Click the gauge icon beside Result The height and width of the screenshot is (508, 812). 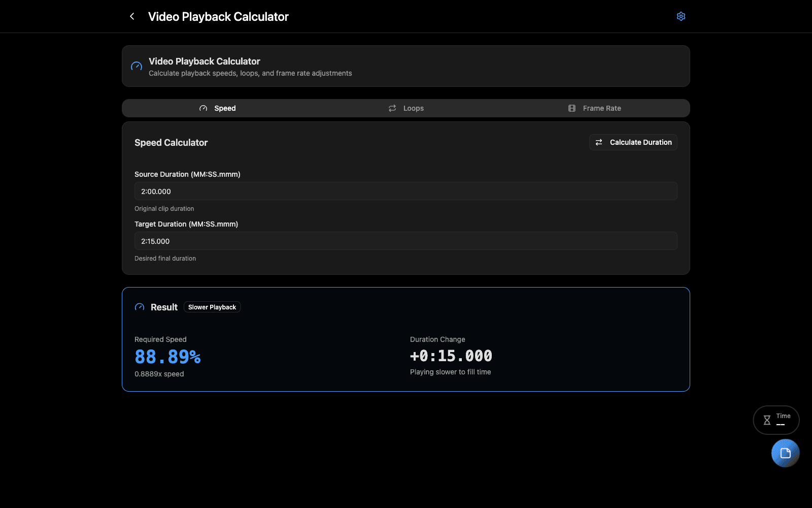(140, 307)
